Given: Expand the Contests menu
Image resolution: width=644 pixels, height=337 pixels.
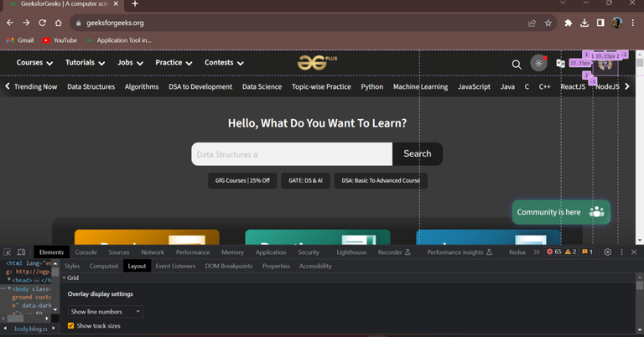Looking at the screenshot, I should (224, 62).
